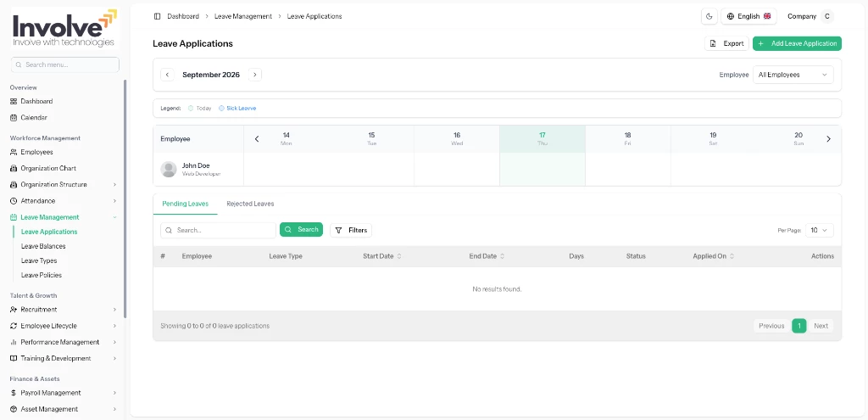Expand the Attendance menu
Screen dimensions: 868x420
(x=64, y=200)
